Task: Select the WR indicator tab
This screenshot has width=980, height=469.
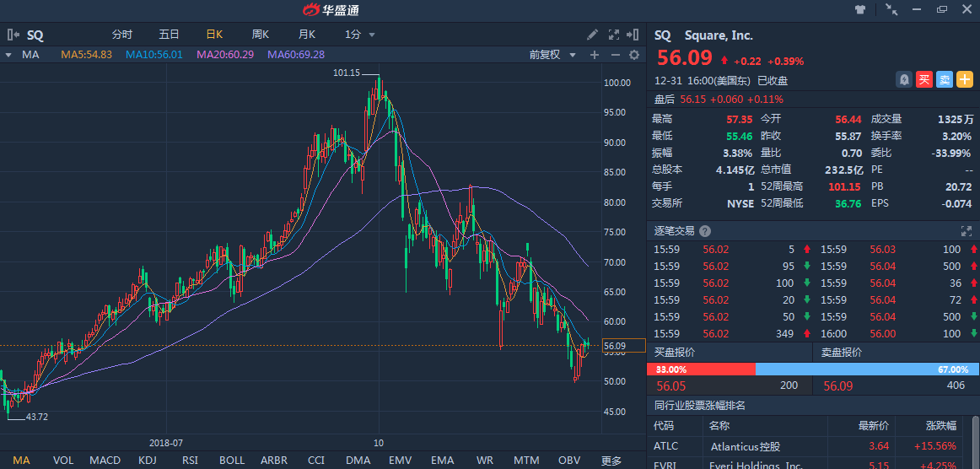Action: [484, 461]
